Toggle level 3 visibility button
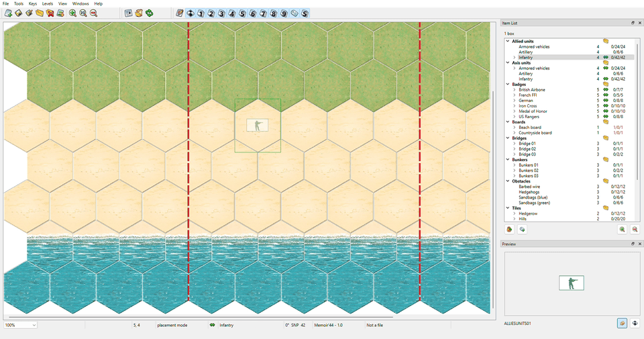 point(221,13)
